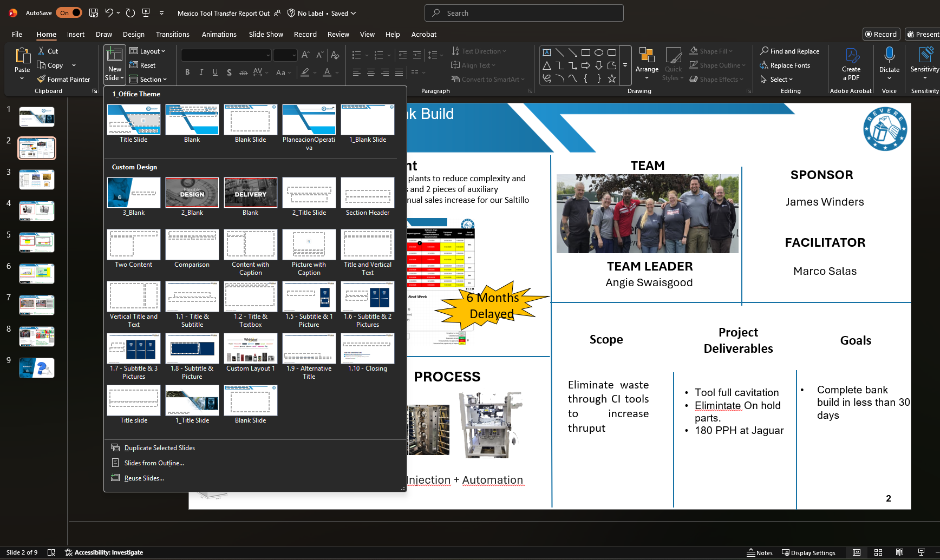Open the font name combo box
Viewport: 940px width, 560px height.
(226, 55)
